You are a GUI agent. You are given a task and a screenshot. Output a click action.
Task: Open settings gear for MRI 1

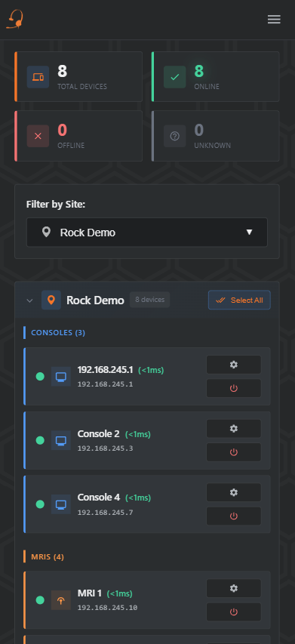[x=233, y=588]
